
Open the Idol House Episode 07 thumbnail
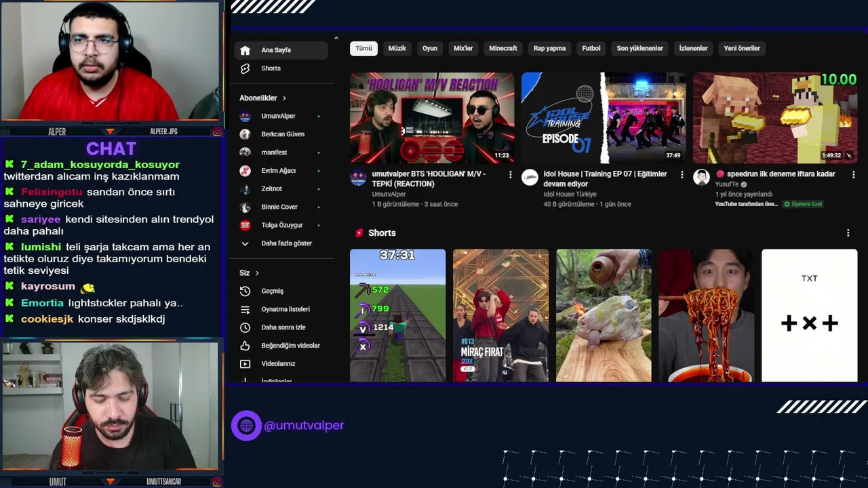[x=604, y=118]
